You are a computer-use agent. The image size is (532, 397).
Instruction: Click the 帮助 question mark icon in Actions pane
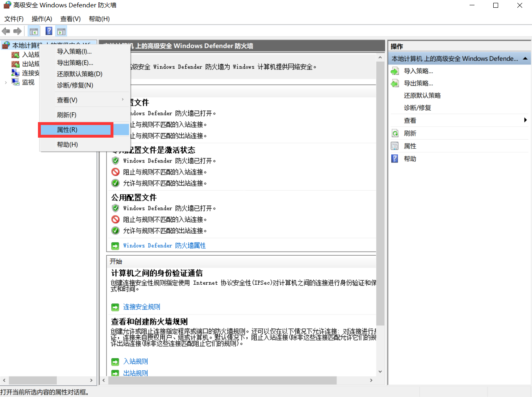(x=395, y=159)
